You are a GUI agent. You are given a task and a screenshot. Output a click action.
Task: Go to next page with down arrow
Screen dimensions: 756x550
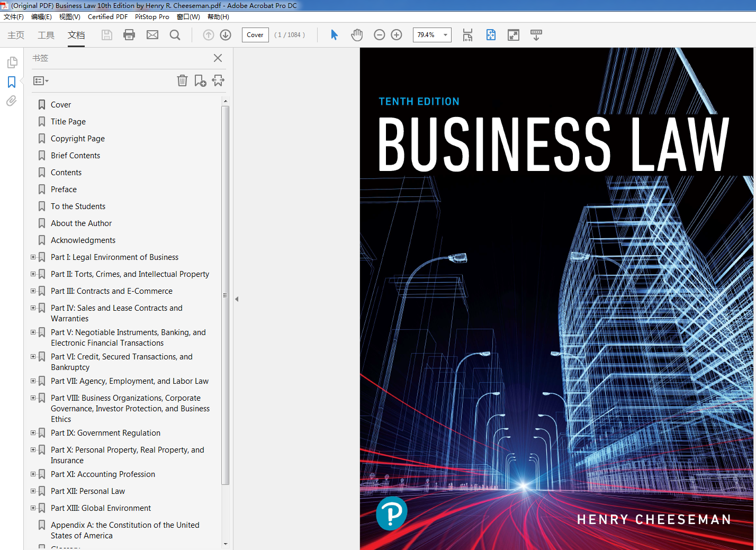tap(226, 35)
